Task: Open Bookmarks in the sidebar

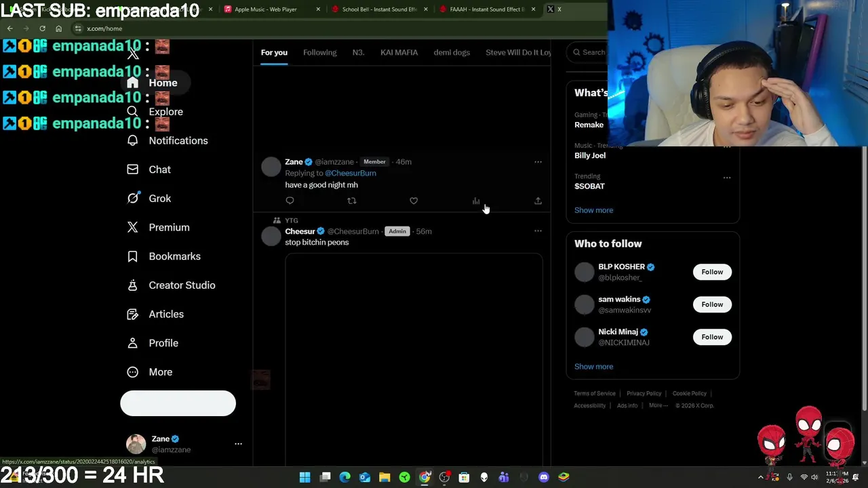Action: (x=163, y=256)
